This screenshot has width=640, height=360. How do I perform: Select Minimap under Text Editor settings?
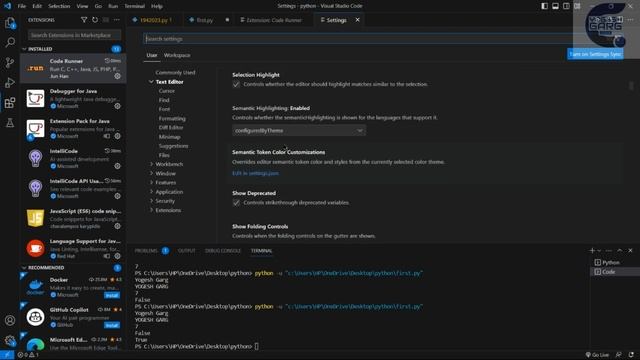click(169, 137)
